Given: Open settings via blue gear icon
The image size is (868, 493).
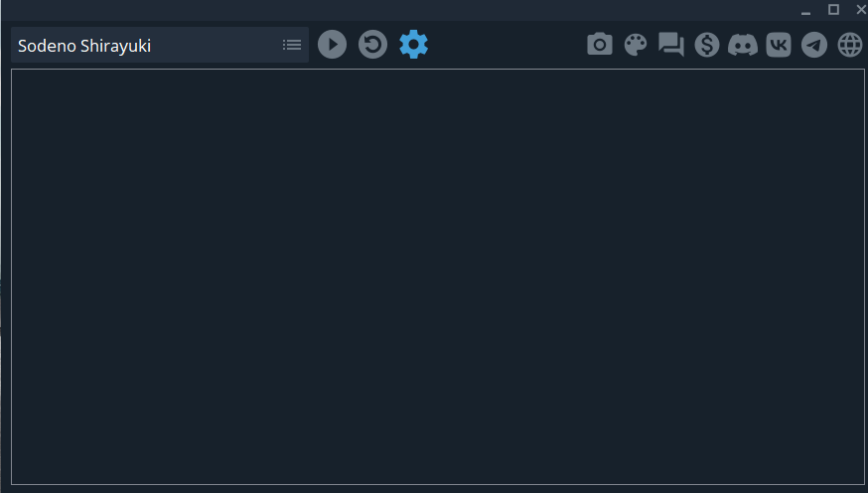Looking at the screenshot, I should click(x=413, y=45).
